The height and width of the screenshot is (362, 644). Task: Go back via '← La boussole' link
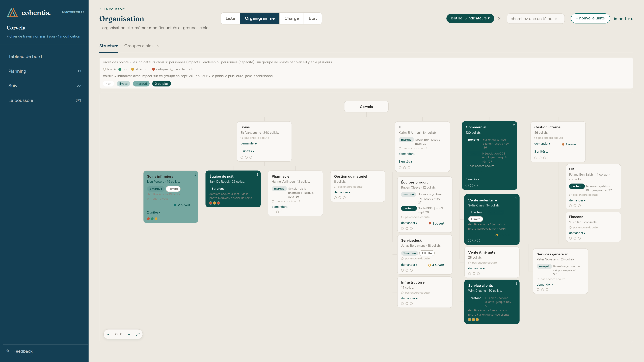point(112,9)
